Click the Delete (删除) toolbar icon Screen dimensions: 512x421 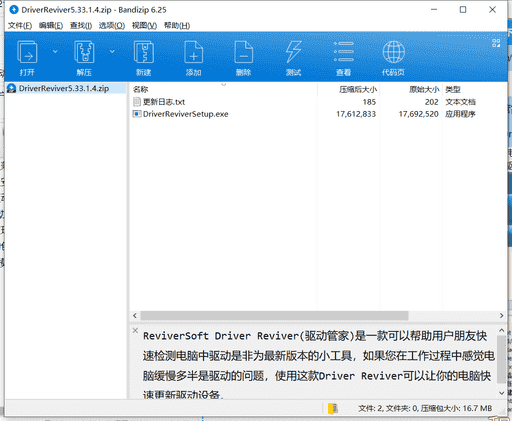pos(244,52)
